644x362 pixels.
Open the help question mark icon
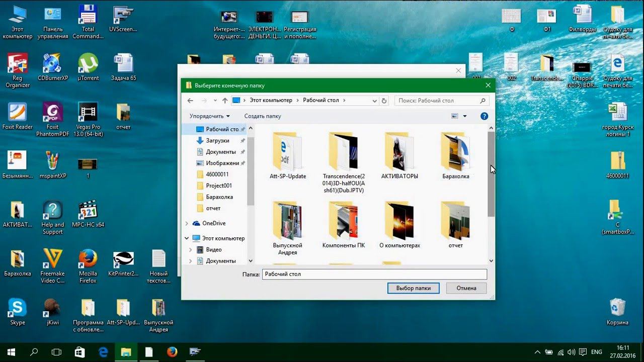click(x=484, y=116)
